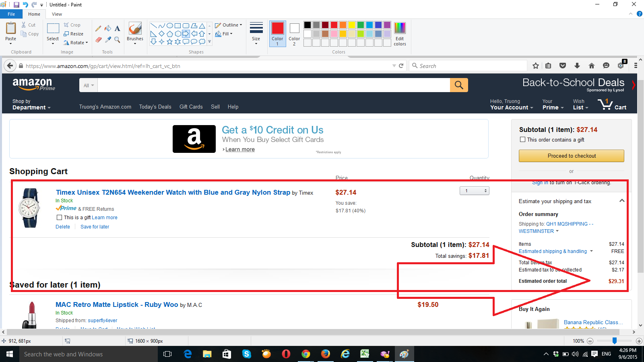Screen dimensions: 644x362
Task: Click 'Save for later' link
Action: click(95, 227)
